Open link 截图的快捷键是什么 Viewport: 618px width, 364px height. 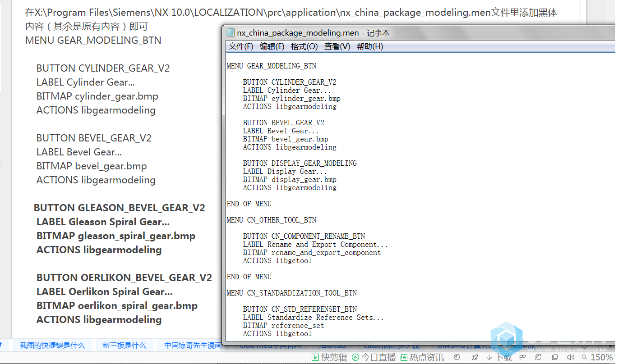click(52, 346)
